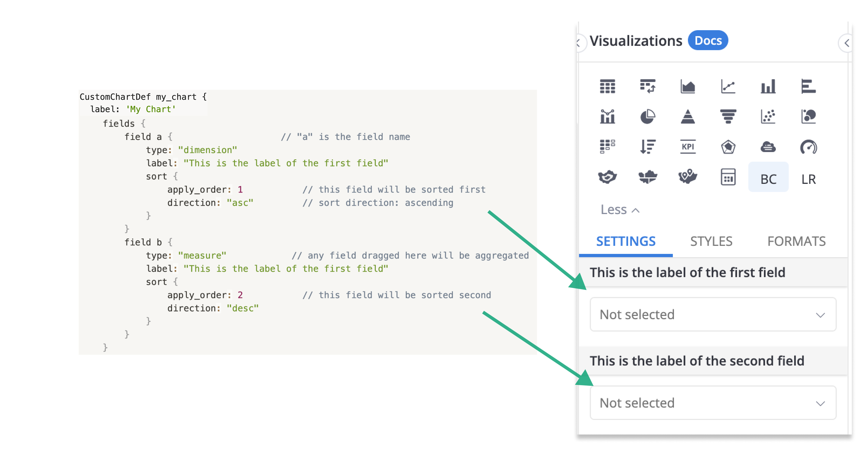Pick the horizontal Bar chart visualization
This screenshot has height=455, width=868.
(x=808, y=87)
